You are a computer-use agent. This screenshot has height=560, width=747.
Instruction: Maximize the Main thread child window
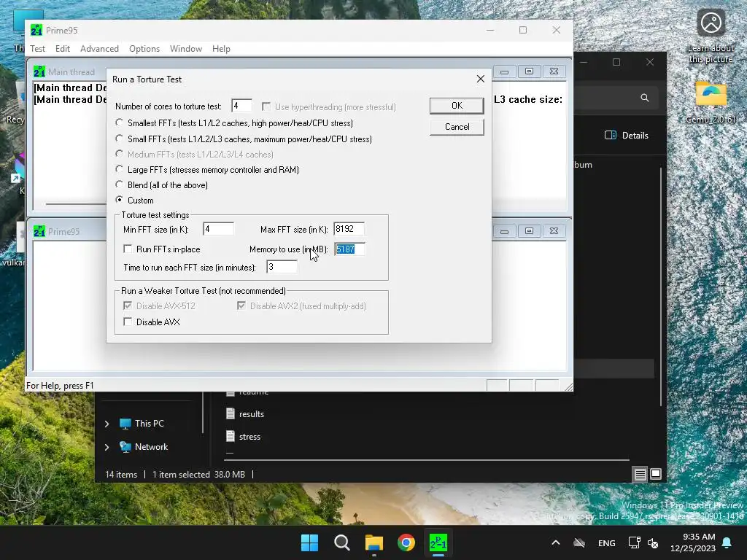tap(530, 71)
